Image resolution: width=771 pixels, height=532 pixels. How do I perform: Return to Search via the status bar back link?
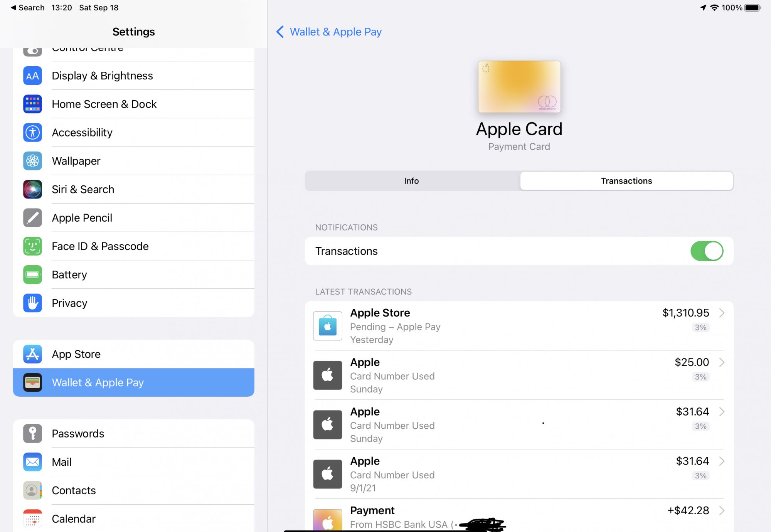tap(27, 8)
